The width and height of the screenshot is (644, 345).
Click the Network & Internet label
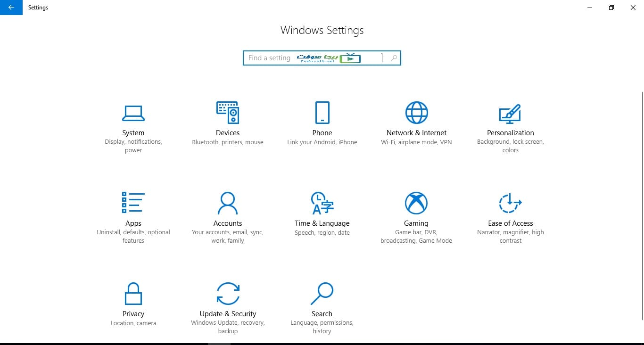tap(416, 133)
